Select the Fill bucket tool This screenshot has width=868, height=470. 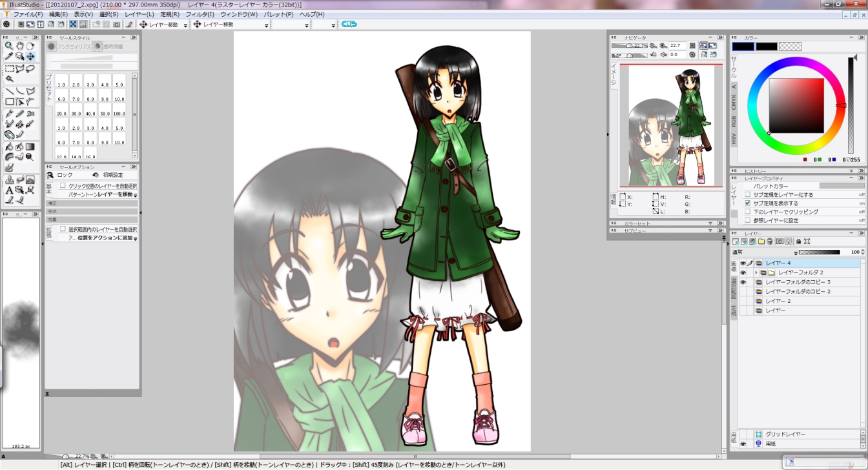pyautogui.click(x=9, y=147)
